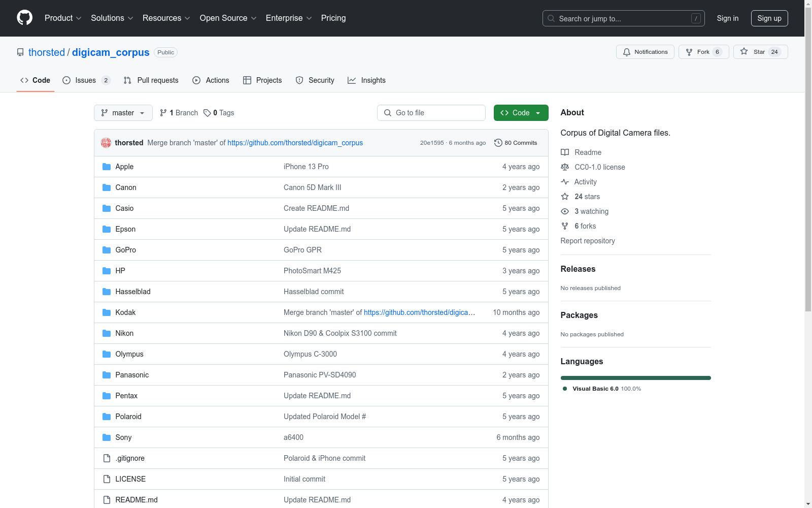Click the Pricing link
812x508 pixels.
tap(333, 18)
